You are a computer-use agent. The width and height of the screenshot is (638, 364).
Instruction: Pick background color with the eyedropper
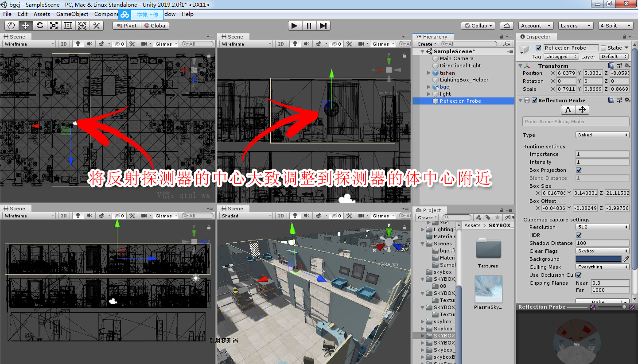tap(626, 259)
